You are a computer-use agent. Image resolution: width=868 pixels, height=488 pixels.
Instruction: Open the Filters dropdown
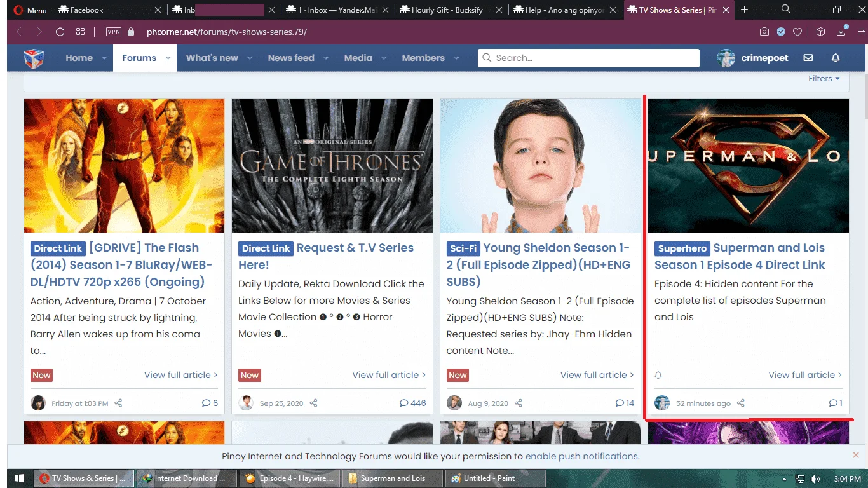click(x=824, y=79)
